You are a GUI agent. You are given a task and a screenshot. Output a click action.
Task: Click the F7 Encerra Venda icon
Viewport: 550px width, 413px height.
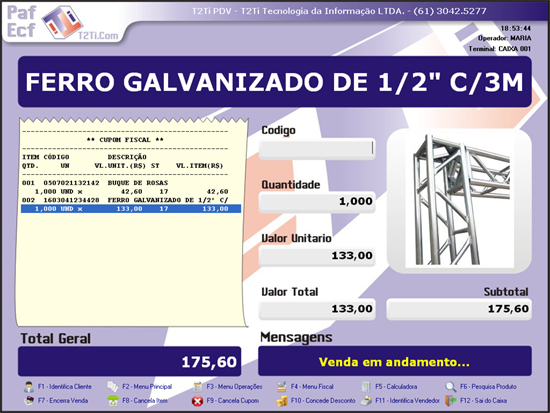[x=29, y=401]
